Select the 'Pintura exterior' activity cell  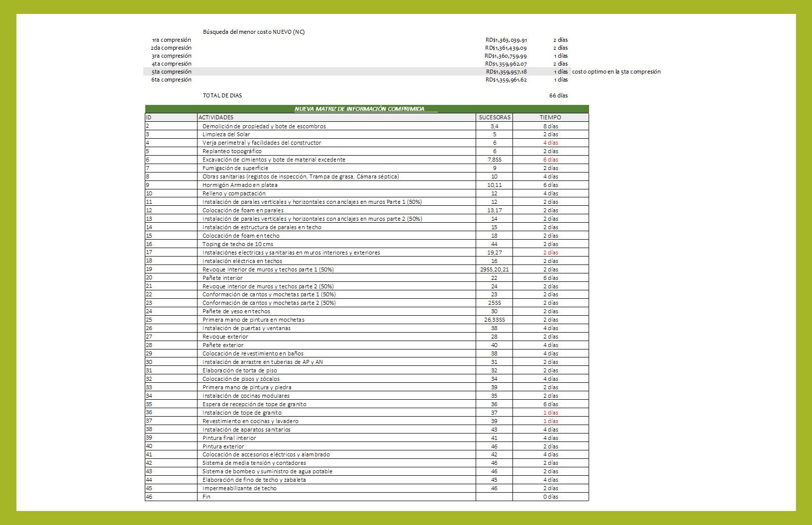click(x=336, y=446)
